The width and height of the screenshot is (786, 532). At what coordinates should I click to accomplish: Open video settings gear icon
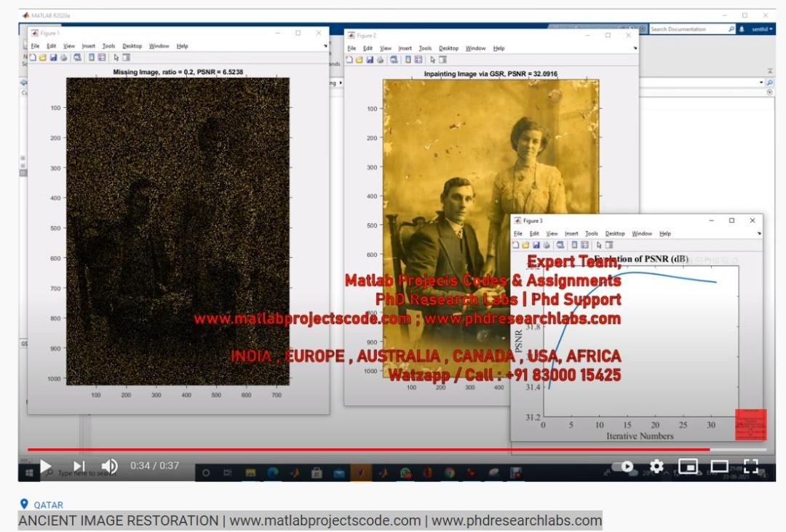click(656, 467)
